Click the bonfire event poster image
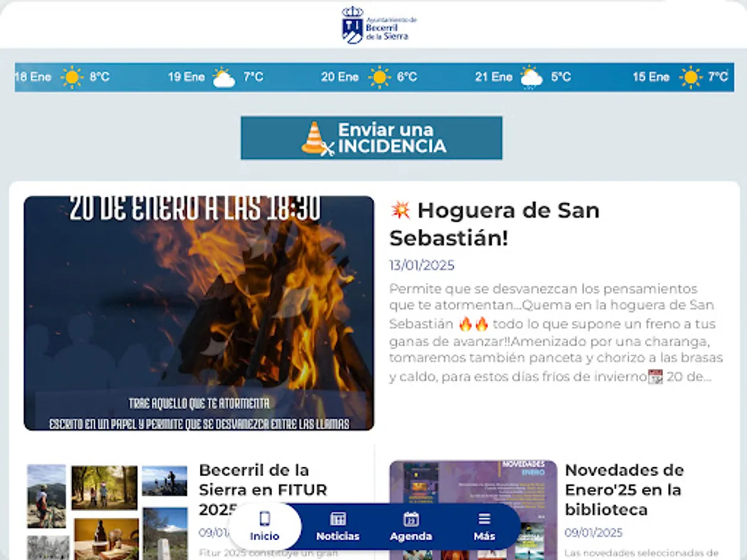747x560 pixels. (x=198, y=312)
